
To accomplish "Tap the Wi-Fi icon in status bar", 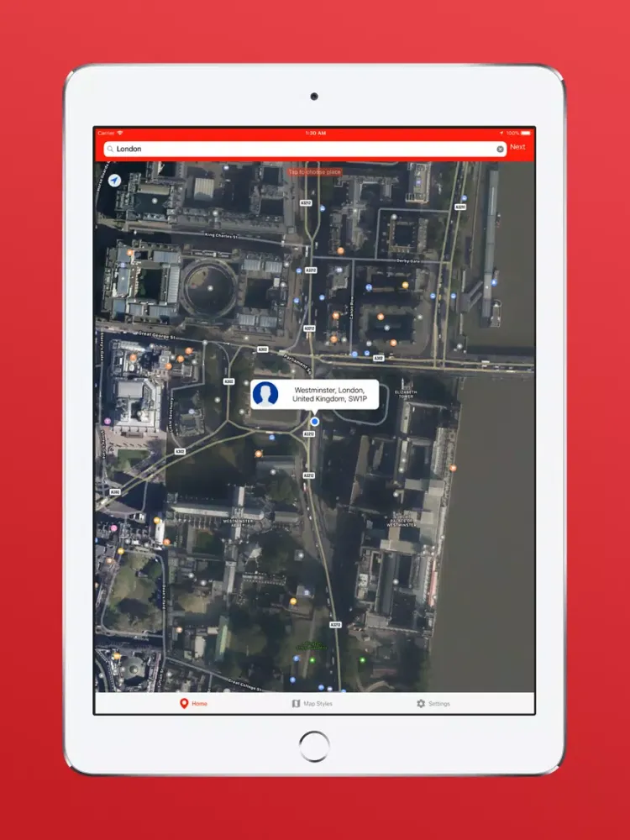I will click(120, 133).
